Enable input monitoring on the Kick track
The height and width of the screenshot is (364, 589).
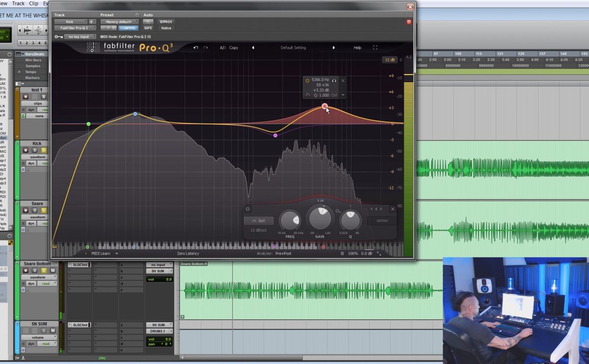click(x=34, y=150)
